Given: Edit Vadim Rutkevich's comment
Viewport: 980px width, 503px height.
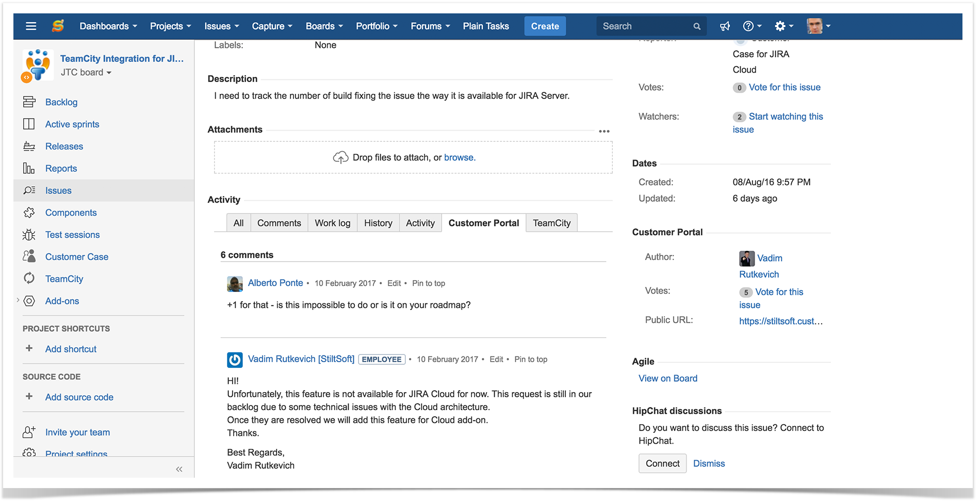Looking at the screenshot, I should pos(496,359).
